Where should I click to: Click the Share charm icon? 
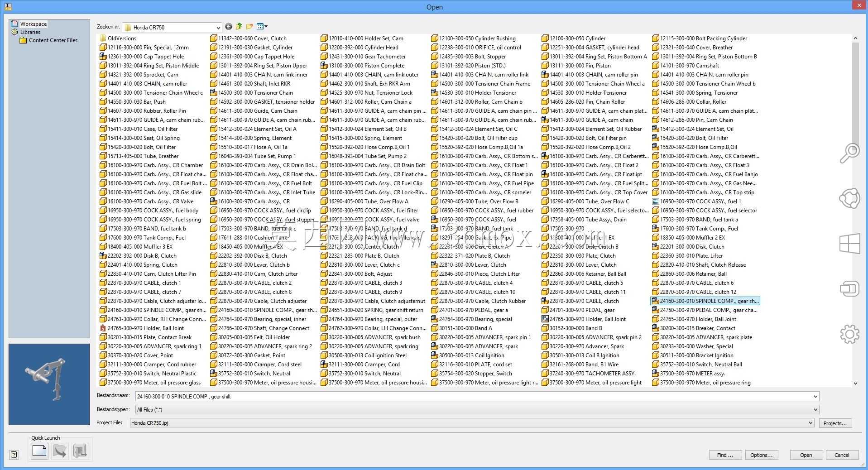click(x=849, y=198)
